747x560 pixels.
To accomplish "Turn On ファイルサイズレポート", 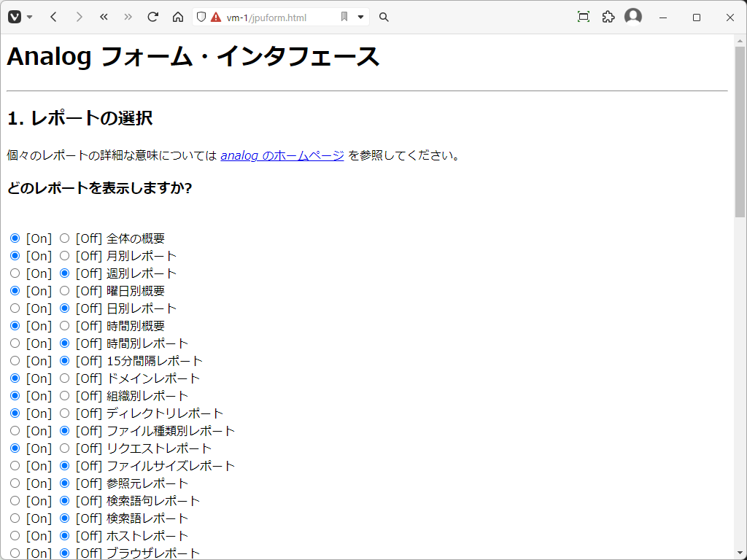I will point(15,466).
